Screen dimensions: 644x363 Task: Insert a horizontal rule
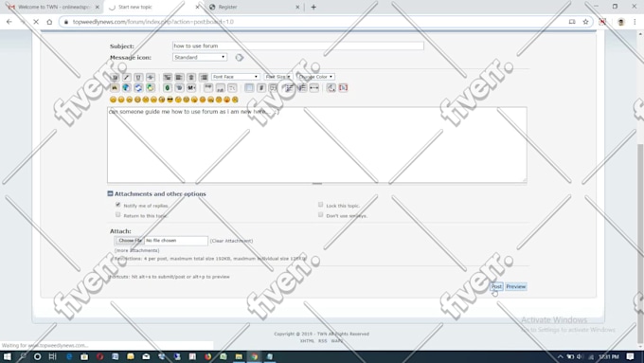[313, 88]
